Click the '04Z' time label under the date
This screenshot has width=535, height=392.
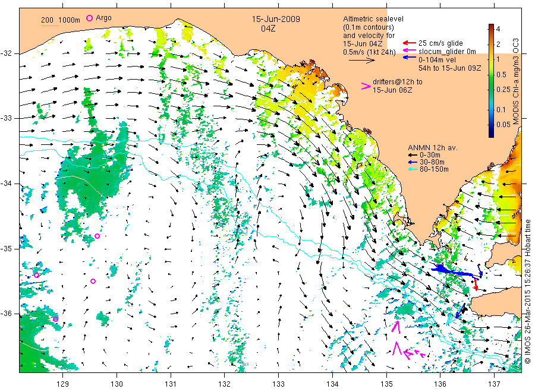tap(268, 29)
